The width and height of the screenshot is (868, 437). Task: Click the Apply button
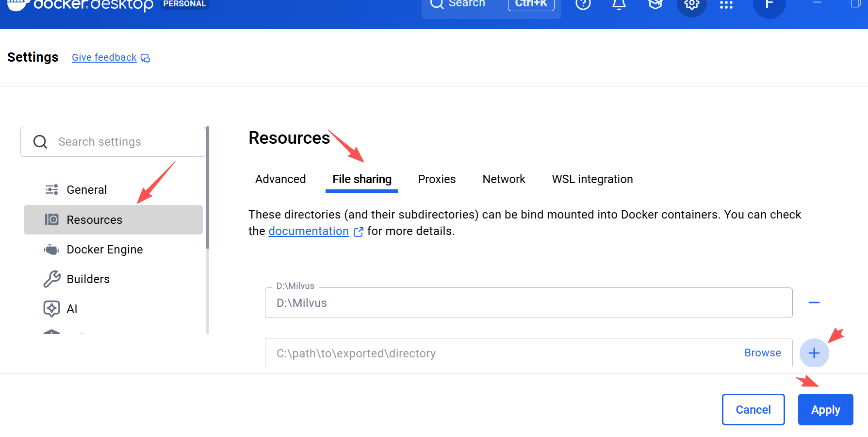(x=825, y=410)
